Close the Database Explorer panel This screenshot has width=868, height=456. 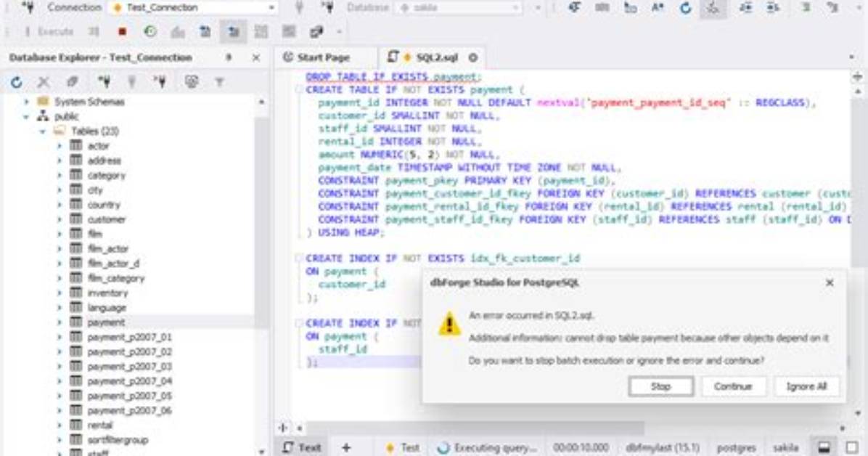pyautogui.click(x=255, y=57)
